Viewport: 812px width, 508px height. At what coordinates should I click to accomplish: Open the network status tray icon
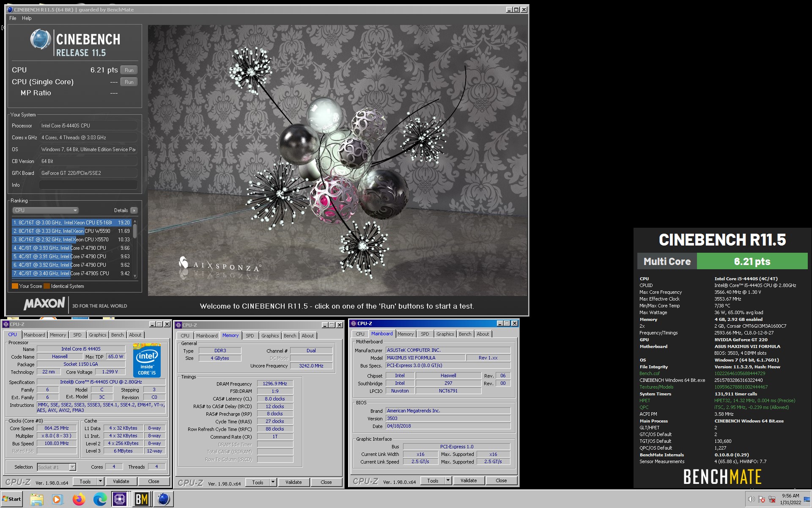771,499
